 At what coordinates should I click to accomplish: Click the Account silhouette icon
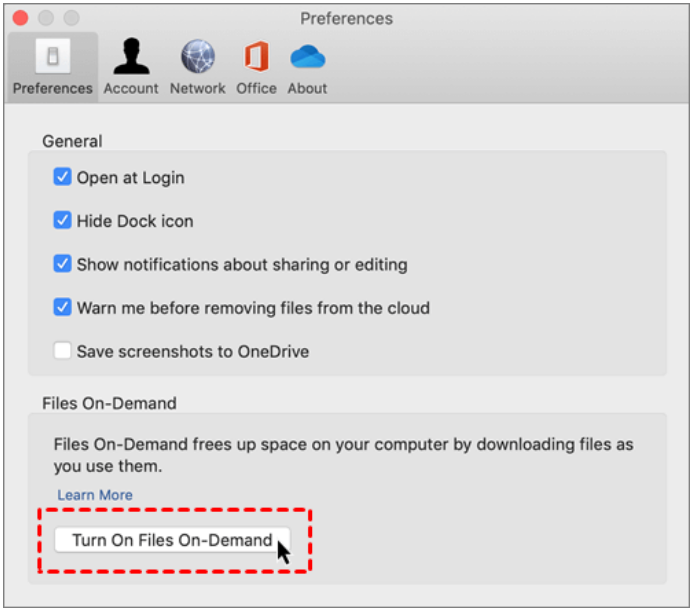pos(131,57)
